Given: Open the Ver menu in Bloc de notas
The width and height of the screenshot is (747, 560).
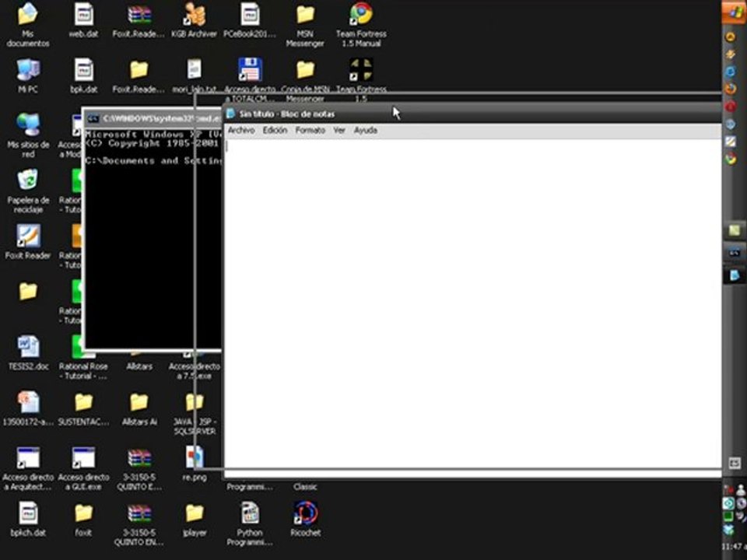Looking at the screenshot, I should click(x=339, y=130).
